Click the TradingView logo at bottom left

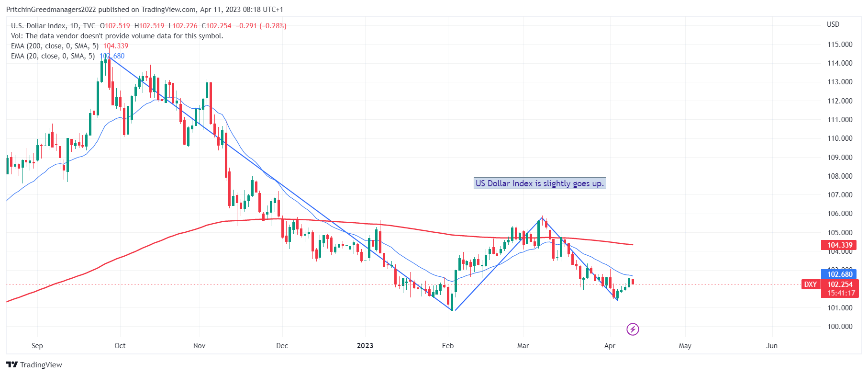click(34, 364)
